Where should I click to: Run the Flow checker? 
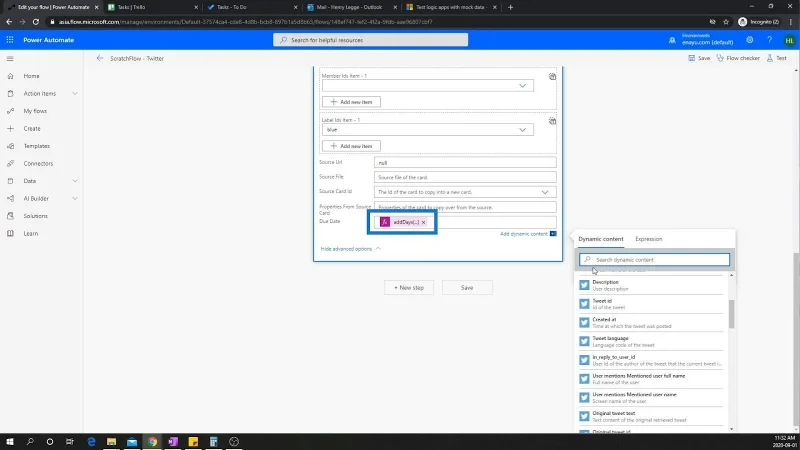(738, 58)
